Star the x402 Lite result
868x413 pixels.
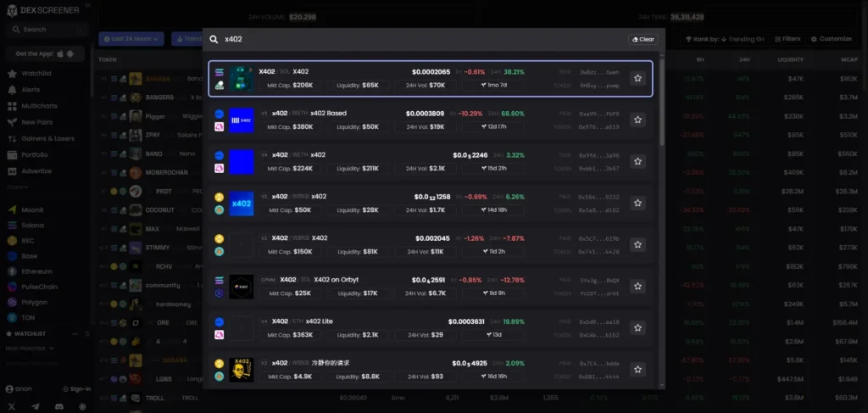point(637,328)
